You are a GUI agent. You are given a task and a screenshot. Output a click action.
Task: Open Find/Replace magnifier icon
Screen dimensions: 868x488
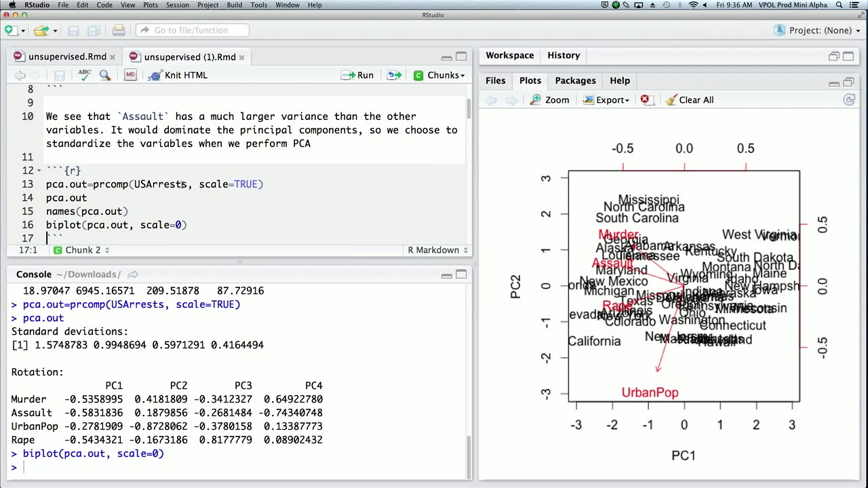coord(105,75)
